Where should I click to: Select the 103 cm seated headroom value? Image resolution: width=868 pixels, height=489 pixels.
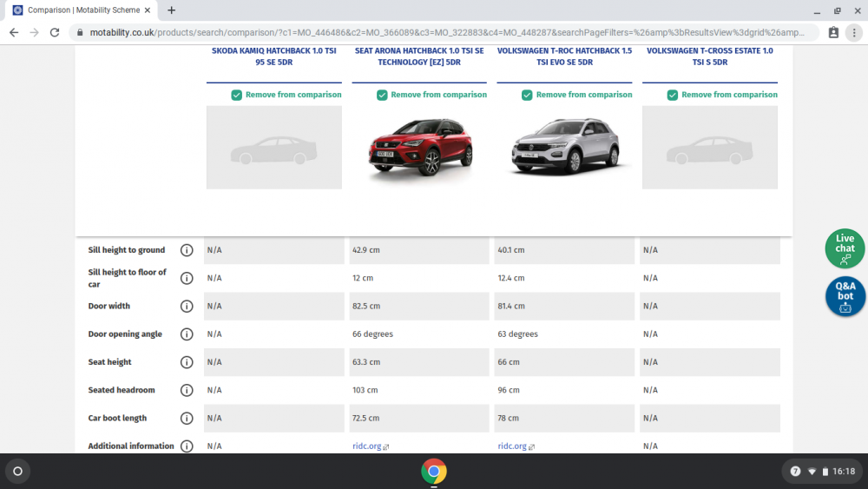pos(365,391)
